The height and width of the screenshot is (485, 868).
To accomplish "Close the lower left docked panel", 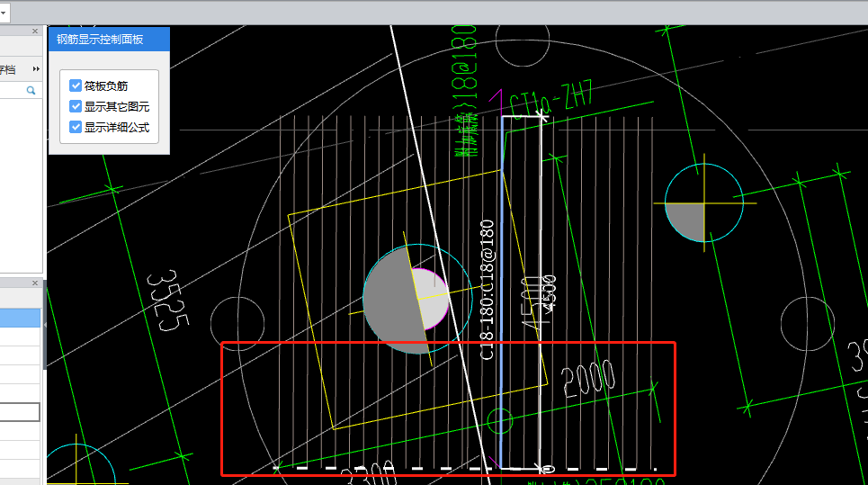I will point(35,283).
